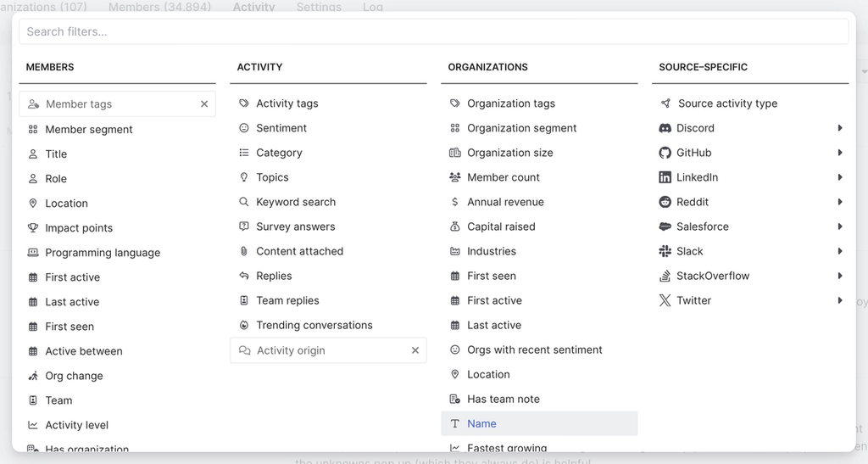868x464 pixels.
Task: Click the LinkedIn logo icon
Action: 665,177
